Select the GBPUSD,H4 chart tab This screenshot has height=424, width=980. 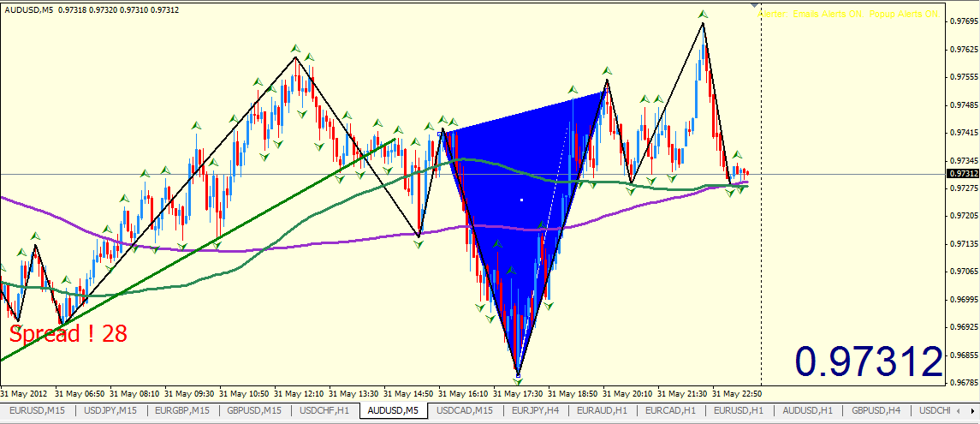[x=876, y=411]
